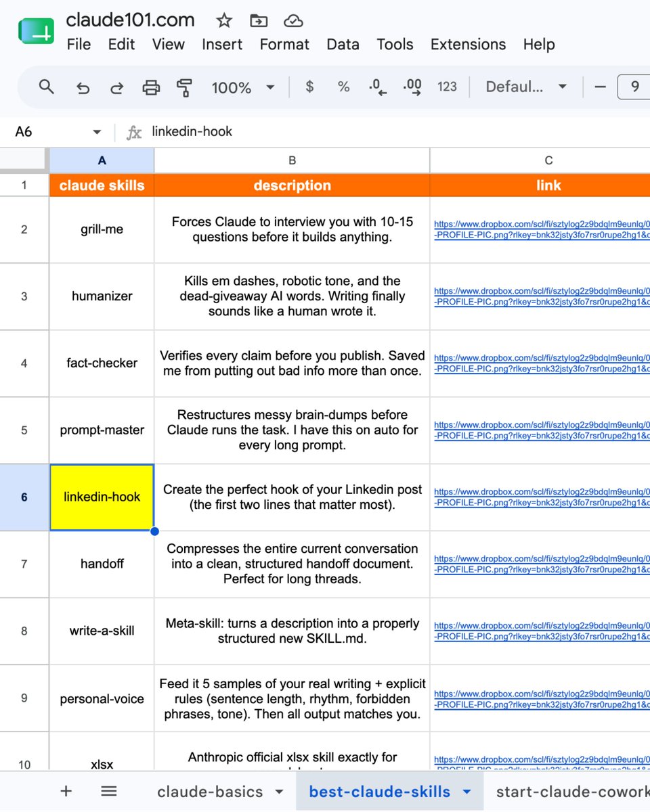Add a new sheet with plus button
Image resolution: width=650 pixels, height=812 pixels.
coord(66,791)
